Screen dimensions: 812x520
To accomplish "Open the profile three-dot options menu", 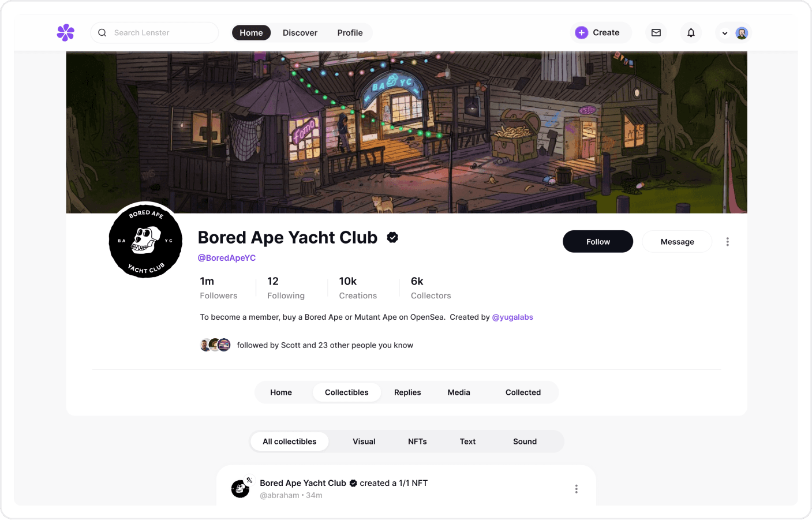I will tap(727, 242).
